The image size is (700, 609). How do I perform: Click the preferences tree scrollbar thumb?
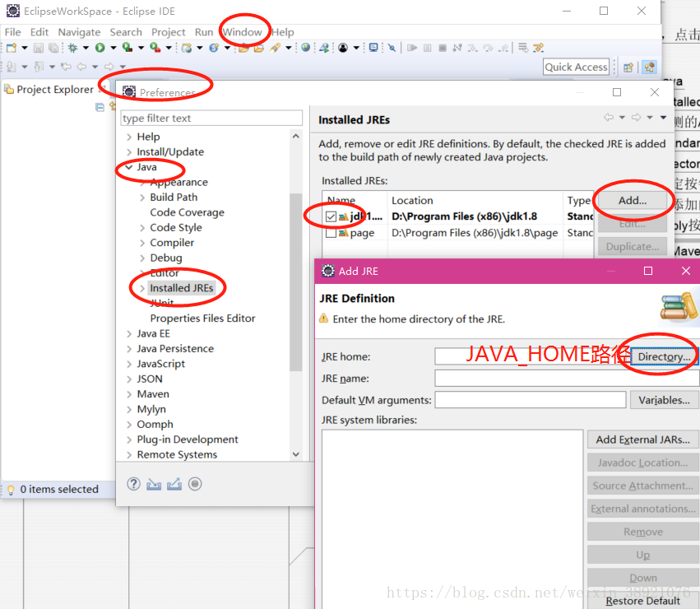click(295, 281)
